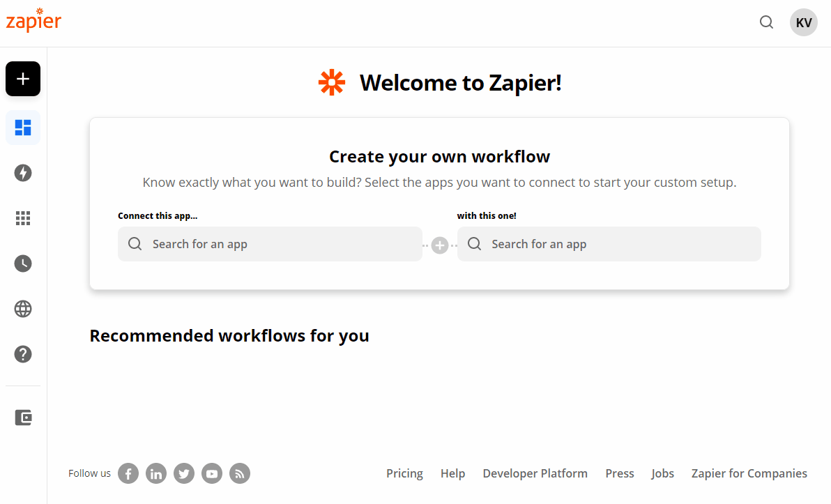Open search with the magnifying glass icon
Image resolution: width=831 pixels, height=504 pixels.
766,22
